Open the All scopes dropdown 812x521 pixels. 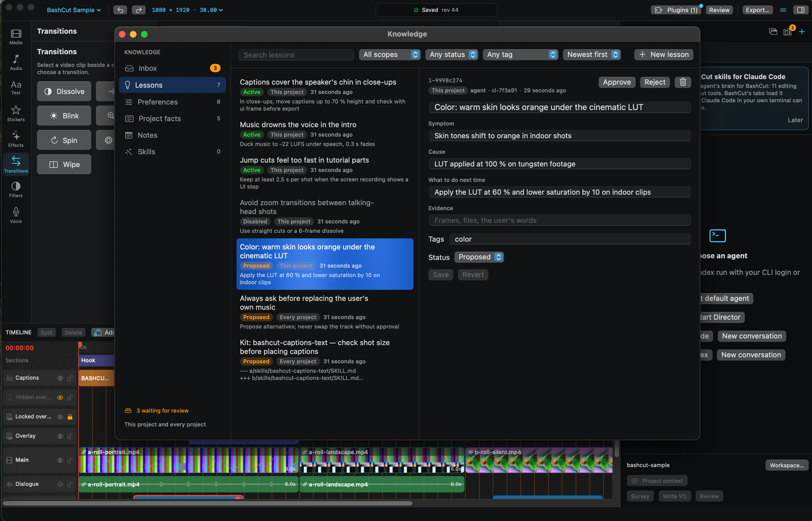click(x=390, y=54)
